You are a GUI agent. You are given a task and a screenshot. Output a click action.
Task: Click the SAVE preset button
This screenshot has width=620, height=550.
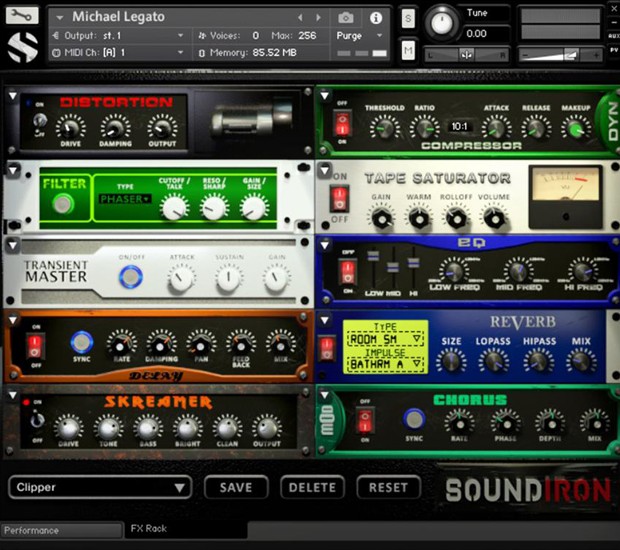236,488
